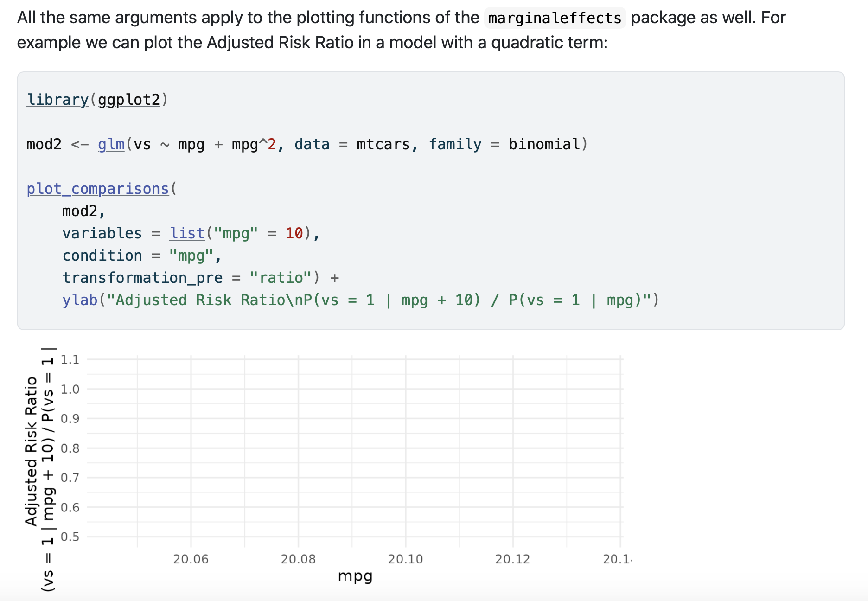Click the 0.9 y-axis tick label
This screenshot has width=868, height=601.
click(70, 419)
